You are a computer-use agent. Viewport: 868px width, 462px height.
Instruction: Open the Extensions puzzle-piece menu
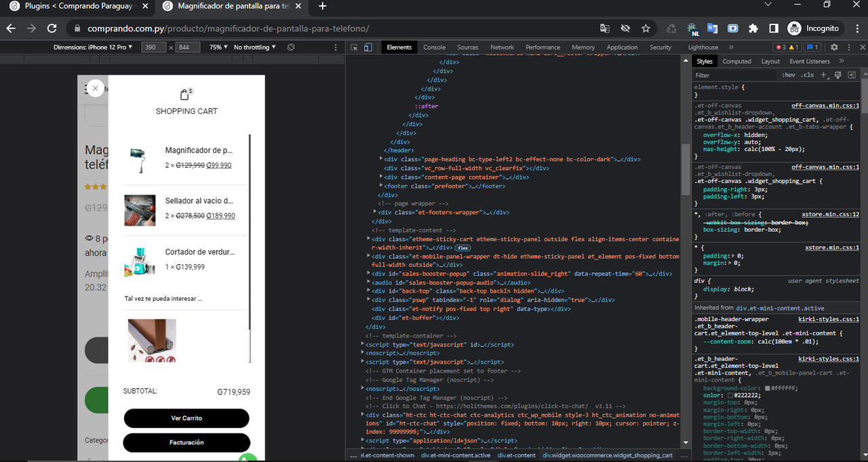(x=753, y=28)
